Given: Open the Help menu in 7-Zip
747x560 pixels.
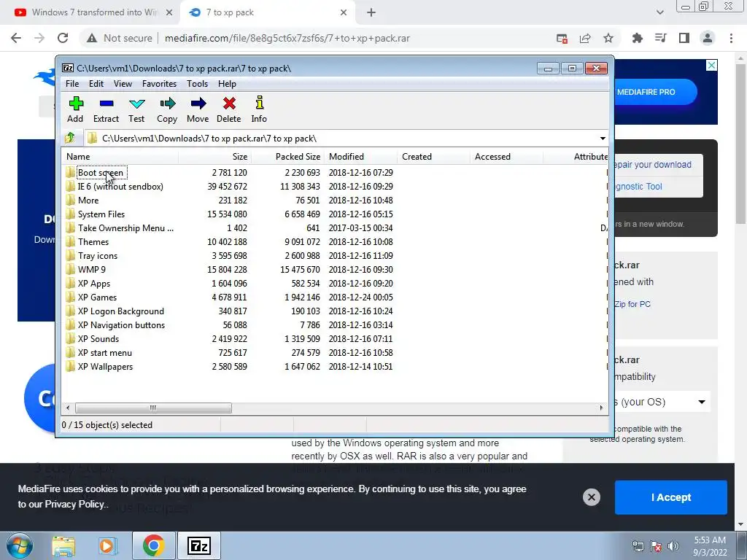Looking at the screenshot, I should [x=228, y=84].
